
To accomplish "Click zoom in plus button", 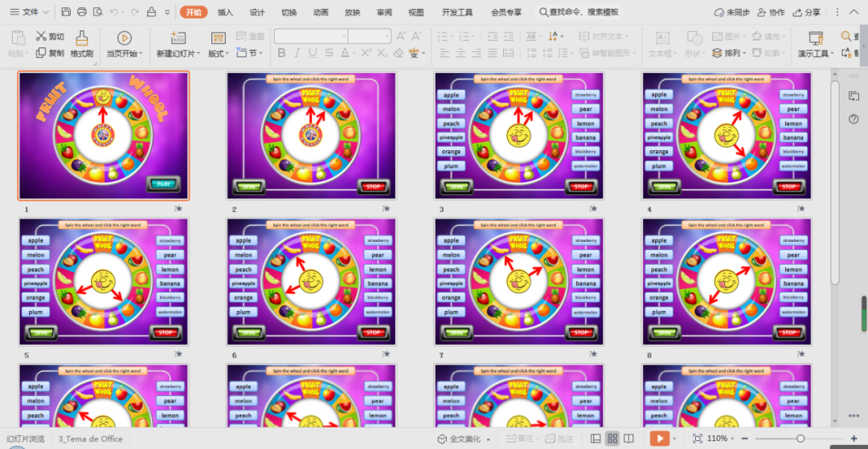I will (853, 439).
